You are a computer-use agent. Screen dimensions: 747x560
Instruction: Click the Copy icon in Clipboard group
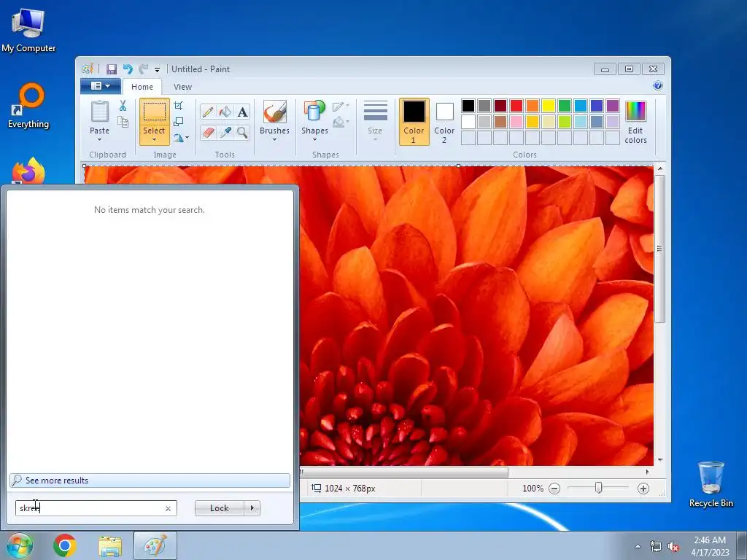coord(123,122)
